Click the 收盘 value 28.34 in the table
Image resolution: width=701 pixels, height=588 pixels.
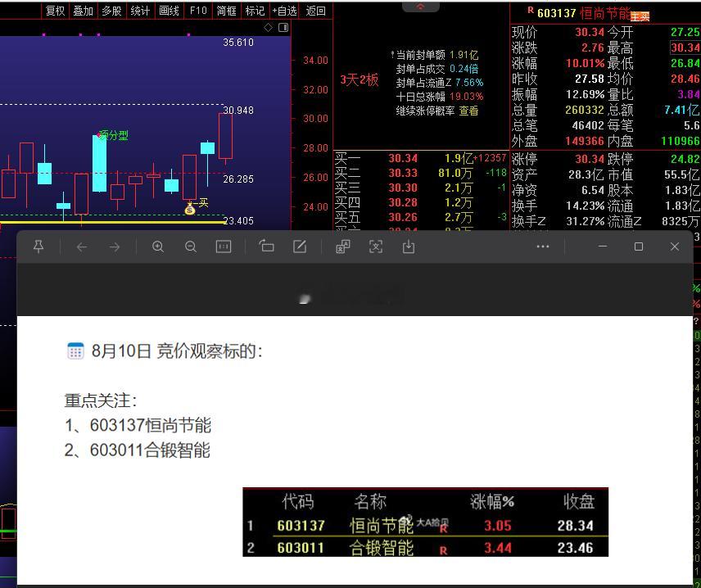(x=576, y=526)
